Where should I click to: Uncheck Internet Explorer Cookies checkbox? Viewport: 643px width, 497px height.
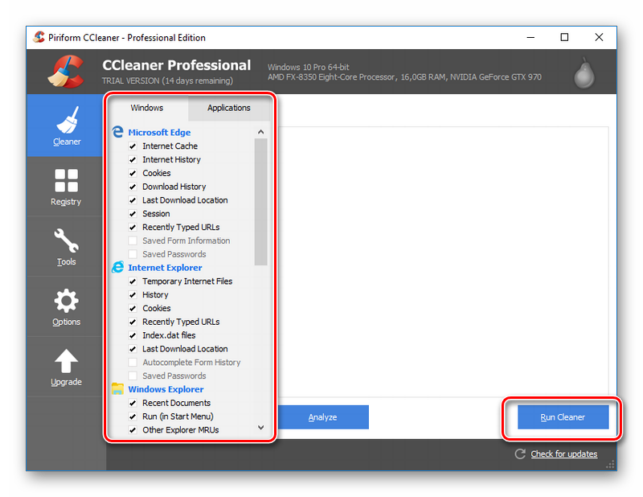[132, 308]
